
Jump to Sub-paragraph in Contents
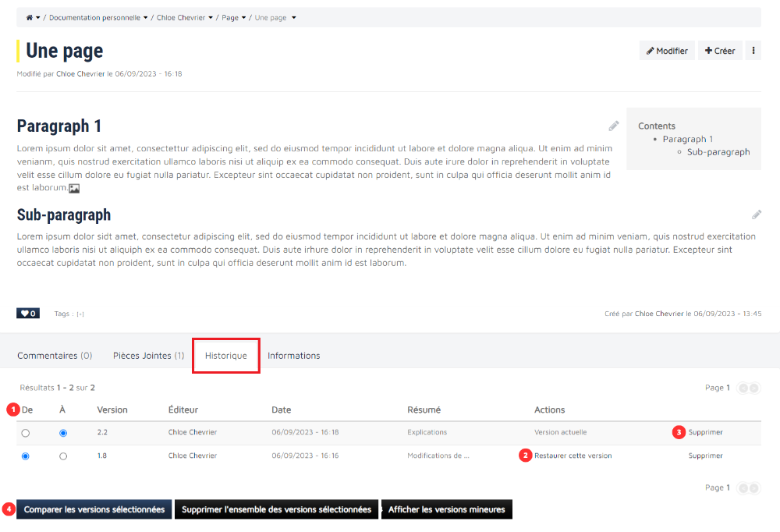click(x=718, y=152)
